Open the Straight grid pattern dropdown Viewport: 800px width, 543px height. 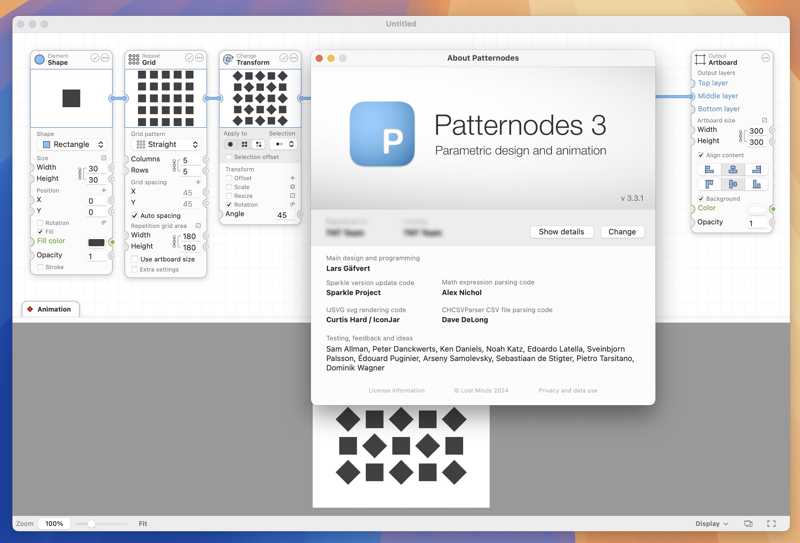coord(166,144)
